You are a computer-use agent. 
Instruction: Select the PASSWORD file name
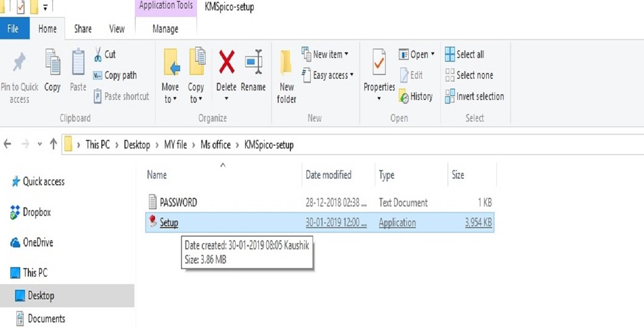coord(178,203)
